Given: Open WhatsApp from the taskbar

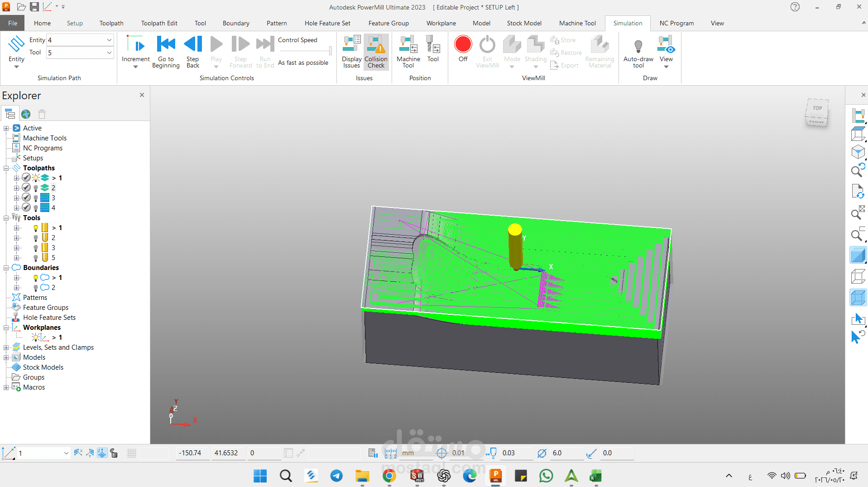Looking at the screenshot, I should tap(546, 476).
